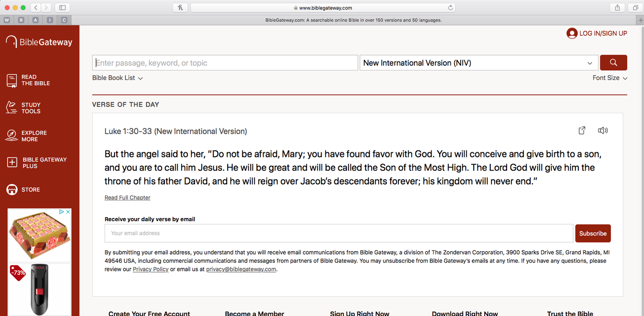Click the Sign Up Right Now heading
The image size is (644, 316).
coord(360,313)
